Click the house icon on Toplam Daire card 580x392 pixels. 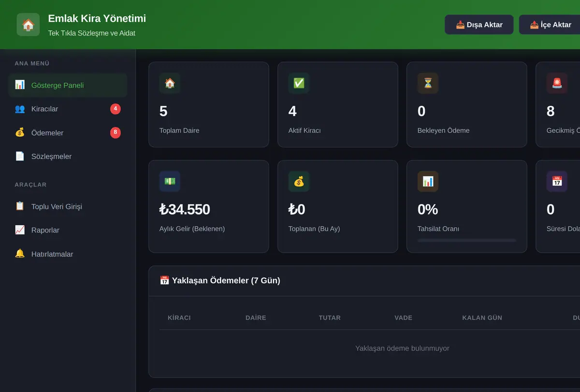tap(170, 83)
